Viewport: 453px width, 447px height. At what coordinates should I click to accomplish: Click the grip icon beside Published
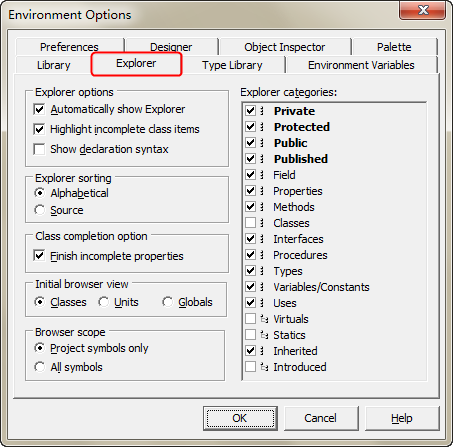click(262, 159)
